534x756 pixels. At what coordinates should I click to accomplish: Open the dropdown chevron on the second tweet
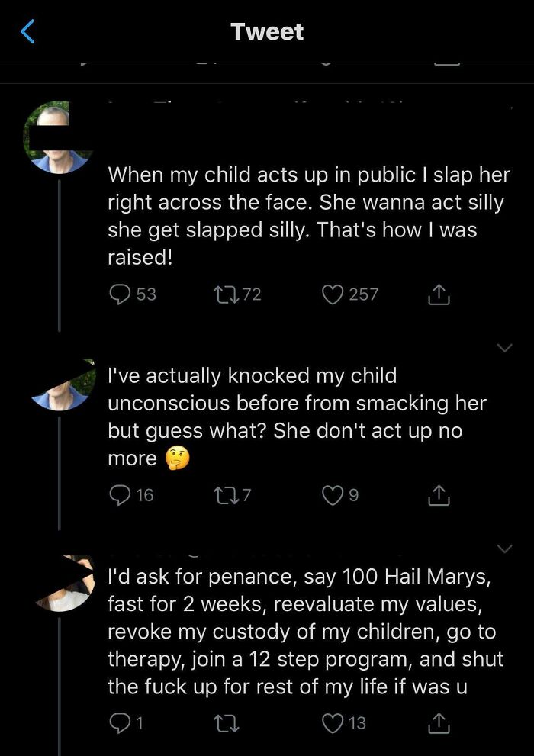(x=504, y=349)
